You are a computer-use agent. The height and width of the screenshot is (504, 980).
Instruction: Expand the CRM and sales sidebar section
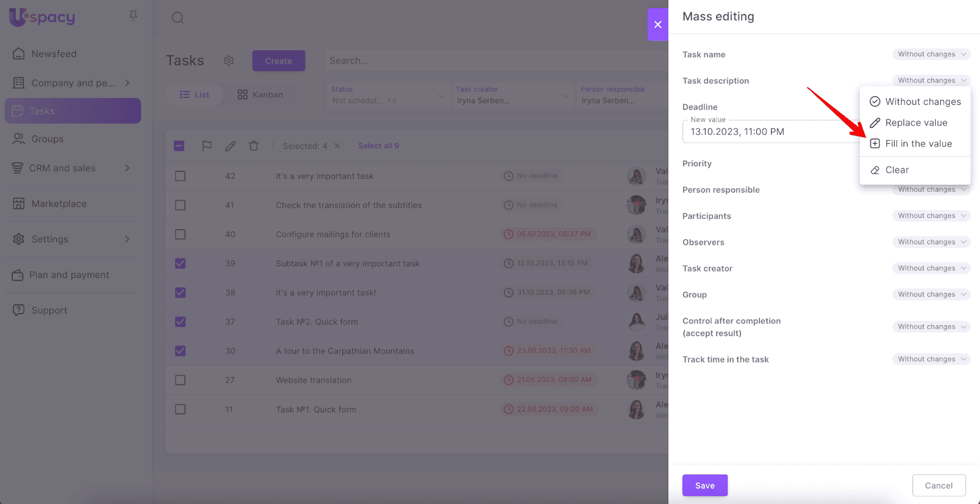pyautogui.click(x=127, y=168)
